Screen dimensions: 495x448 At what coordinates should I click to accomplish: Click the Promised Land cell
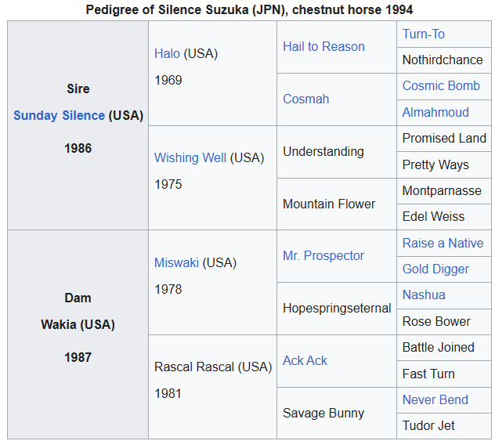[444, 139]
